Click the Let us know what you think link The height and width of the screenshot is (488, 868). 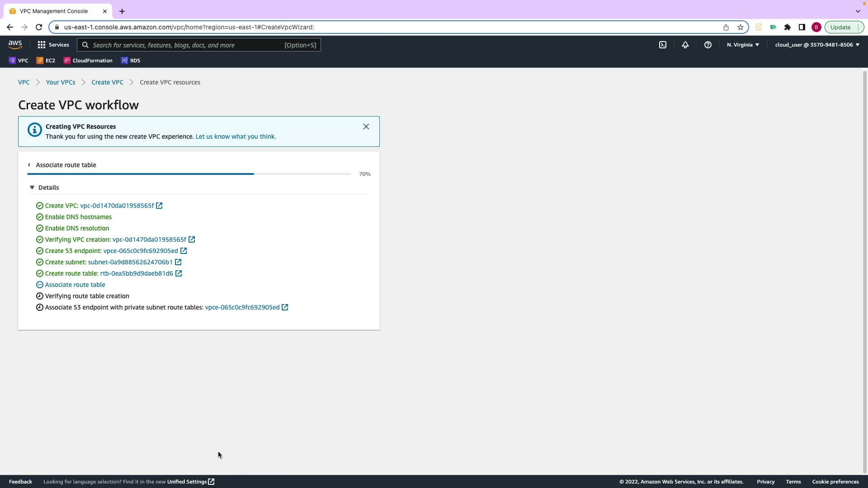pyautogui.click(x=236, y=136)
